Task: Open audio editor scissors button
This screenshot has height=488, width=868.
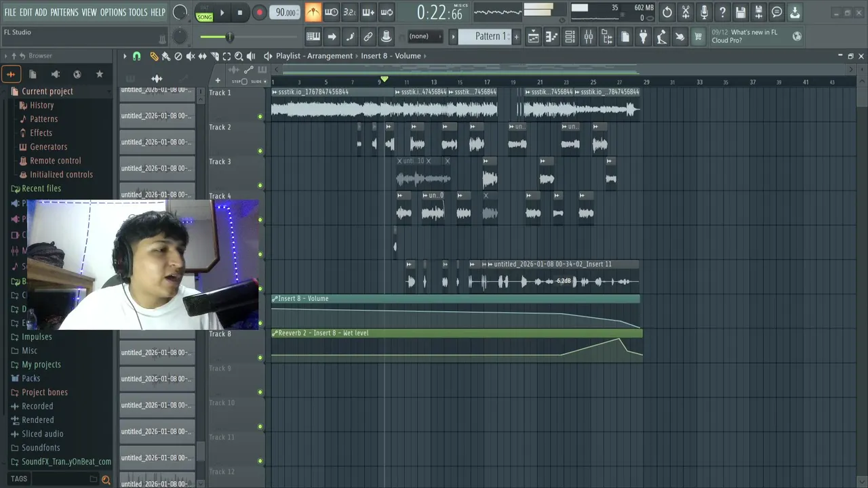Action: tap(686, 12)
